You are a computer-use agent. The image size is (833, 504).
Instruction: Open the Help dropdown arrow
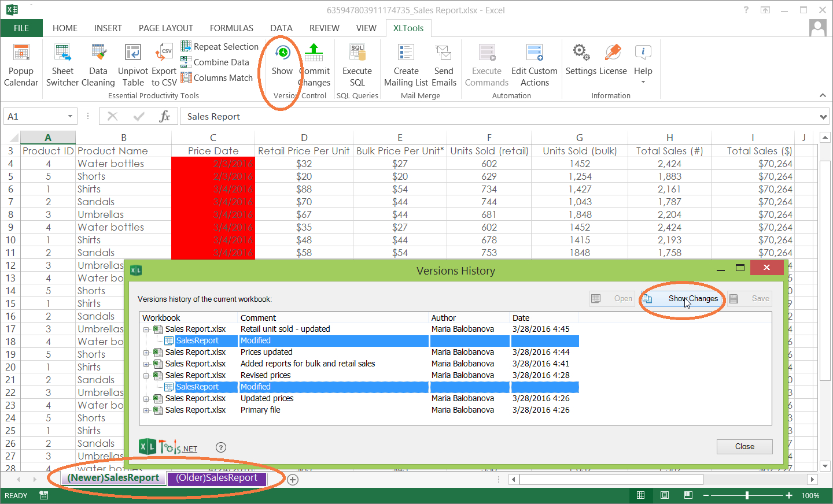(x=643, y=83)
